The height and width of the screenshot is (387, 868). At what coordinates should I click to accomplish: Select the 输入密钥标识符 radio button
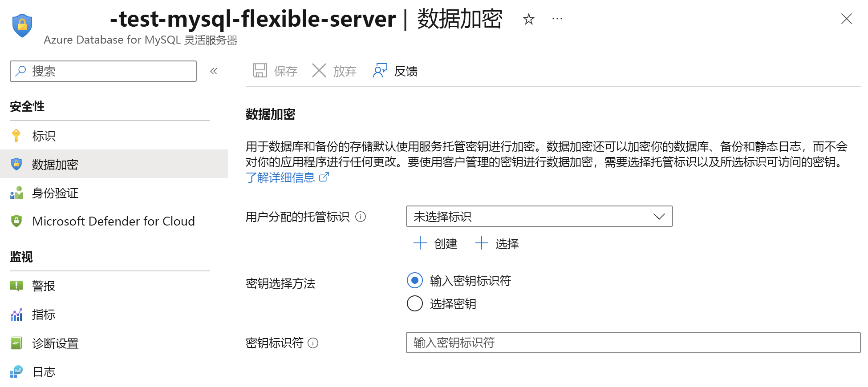tap(415, 280)
